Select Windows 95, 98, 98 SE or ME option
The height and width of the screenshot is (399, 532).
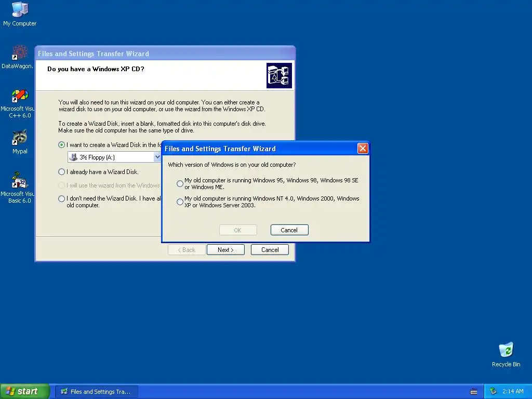(x=180, y=183)
